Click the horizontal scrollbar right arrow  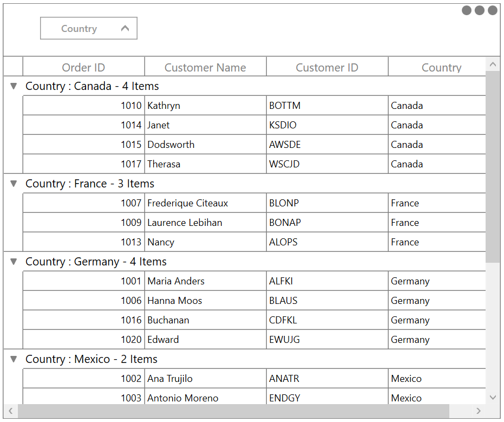(x=478, y=411)
